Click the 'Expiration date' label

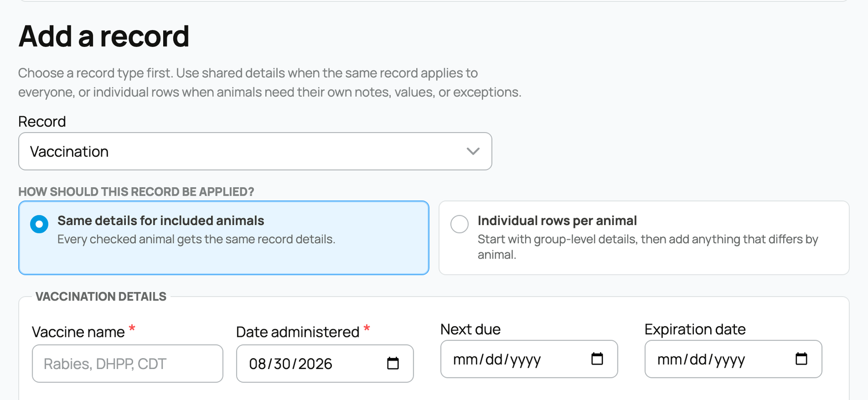click(x=695, y=329)
